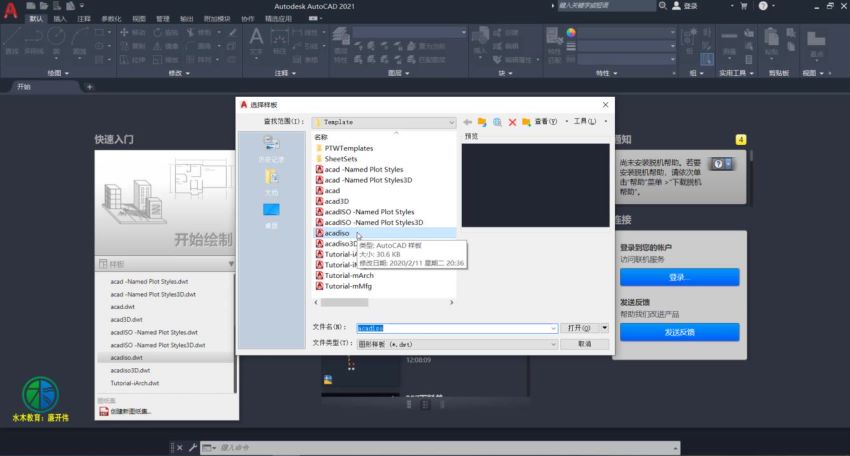850x456 pixels.
Task: Select the Dimension tool in Annotation panel
Action: tap(279, 41)
